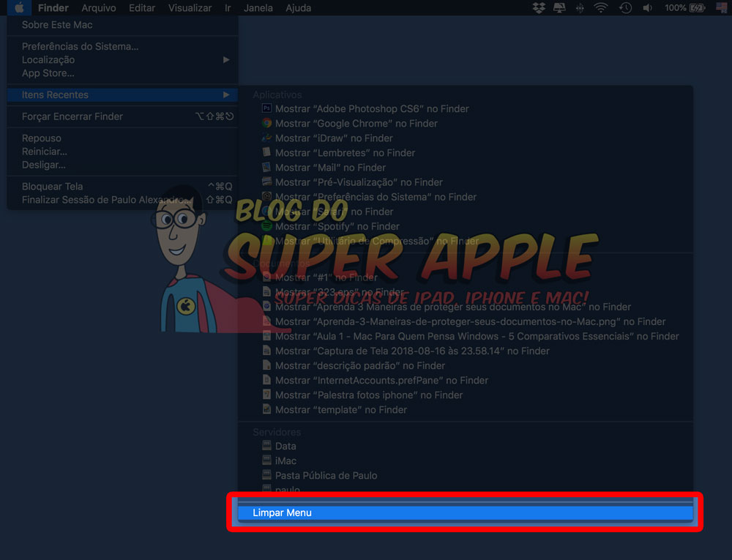Choose Sobre Este Mac
The width and height of the screenshot is (732, 560).
coord(57,25)
